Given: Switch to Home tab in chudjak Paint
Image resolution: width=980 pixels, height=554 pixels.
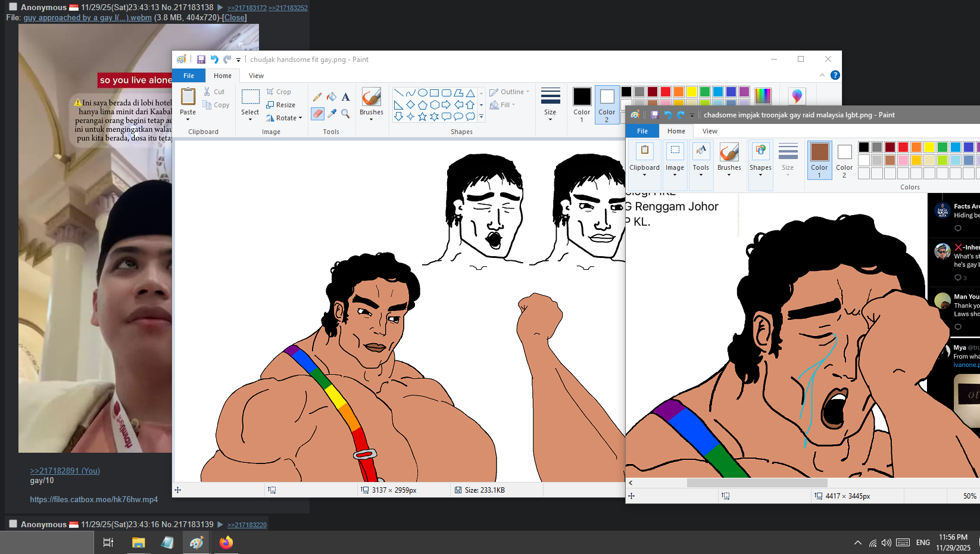Looking at the screenshot, I should click(223, 76).
